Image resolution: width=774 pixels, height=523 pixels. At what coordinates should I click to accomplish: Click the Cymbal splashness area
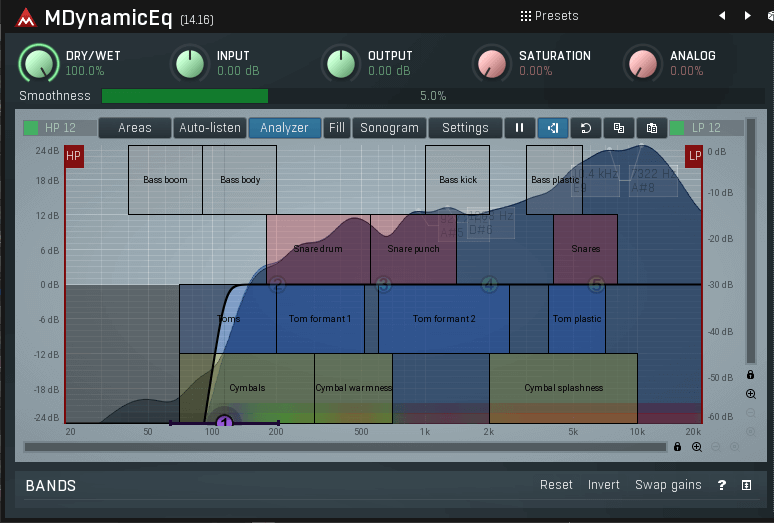(x=563, y=388)
